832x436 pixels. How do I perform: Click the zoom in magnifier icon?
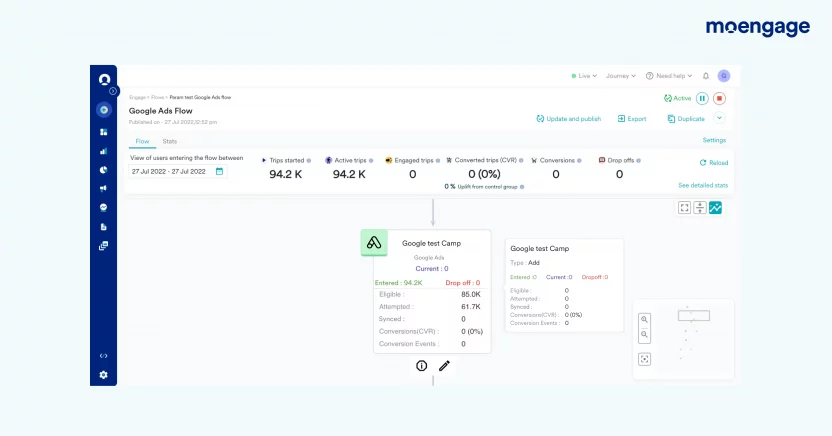tap(644, 319)
